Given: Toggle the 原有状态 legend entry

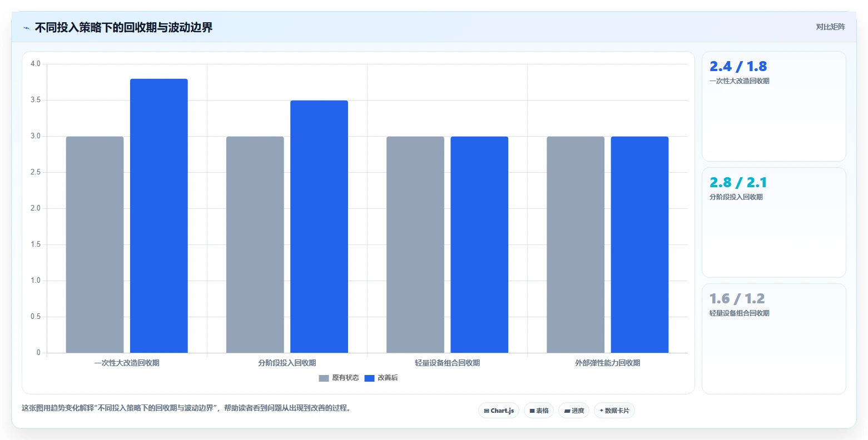Looking at the screenshot, I should tap(339, 378).
